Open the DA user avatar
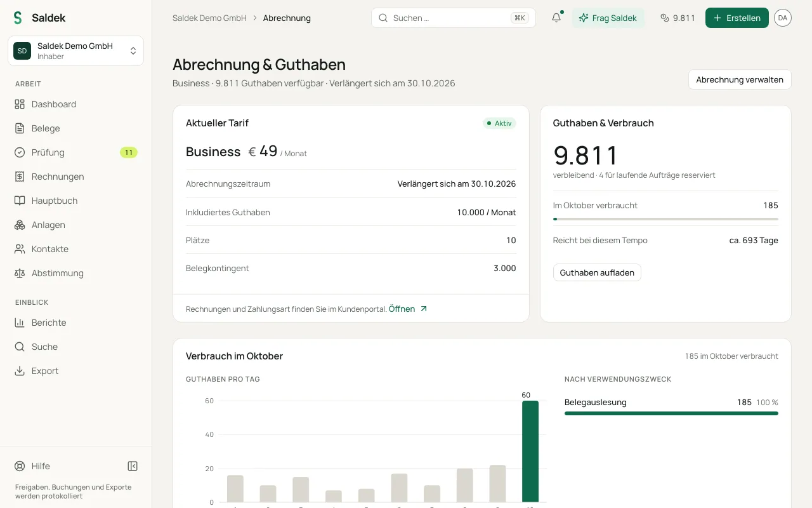 tap(782, 18)
